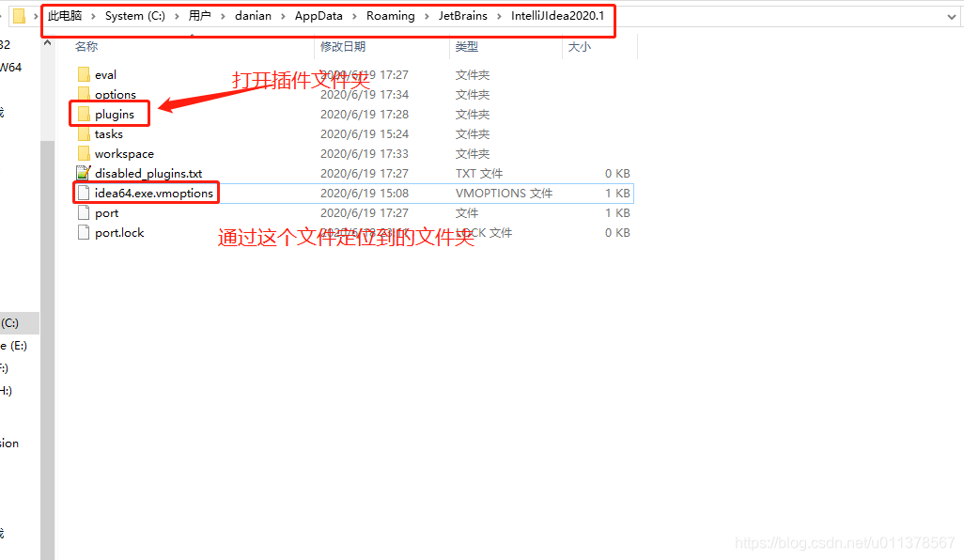The image size is (964, 560).
Task: Expand chevron after danian in breadcrumb
Action: (283, 16)
